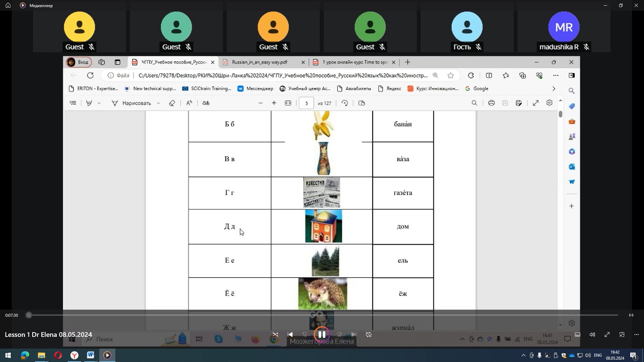Zoom in the PDF with plus

tap(274, 103)
